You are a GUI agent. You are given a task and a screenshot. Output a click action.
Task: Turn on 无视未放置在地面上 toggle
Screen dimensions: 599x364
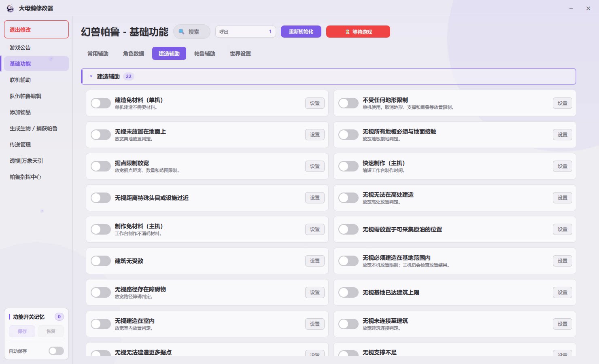pos(101,135)
